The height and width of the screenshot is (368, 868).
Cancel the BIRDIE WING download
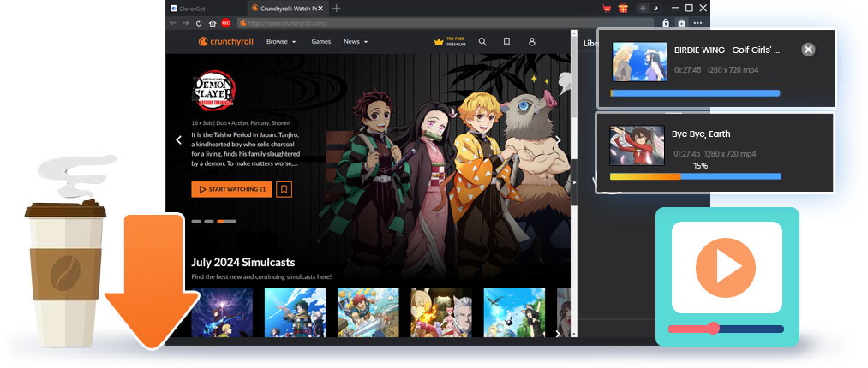(808, 50)
